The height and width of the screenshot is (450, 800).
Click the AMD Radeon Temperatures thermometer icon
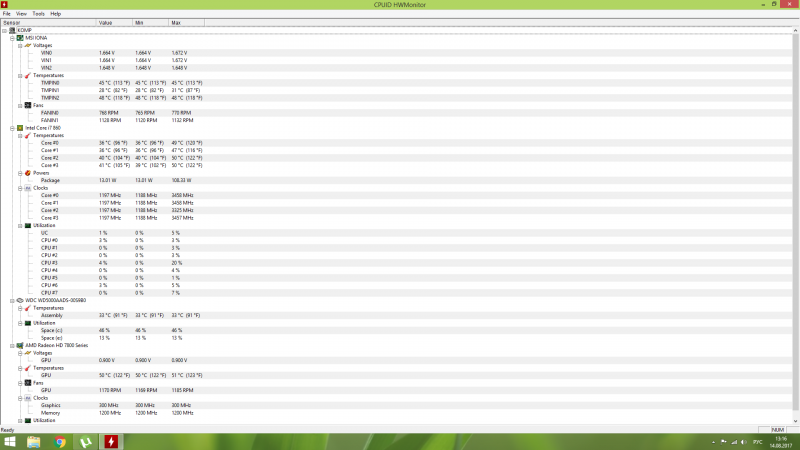[28, 368]
